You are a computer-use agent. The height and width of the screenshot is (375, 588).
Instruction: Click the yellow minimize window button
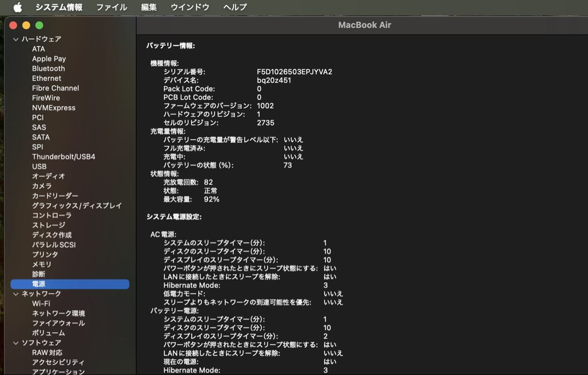(x=26, y=25)
